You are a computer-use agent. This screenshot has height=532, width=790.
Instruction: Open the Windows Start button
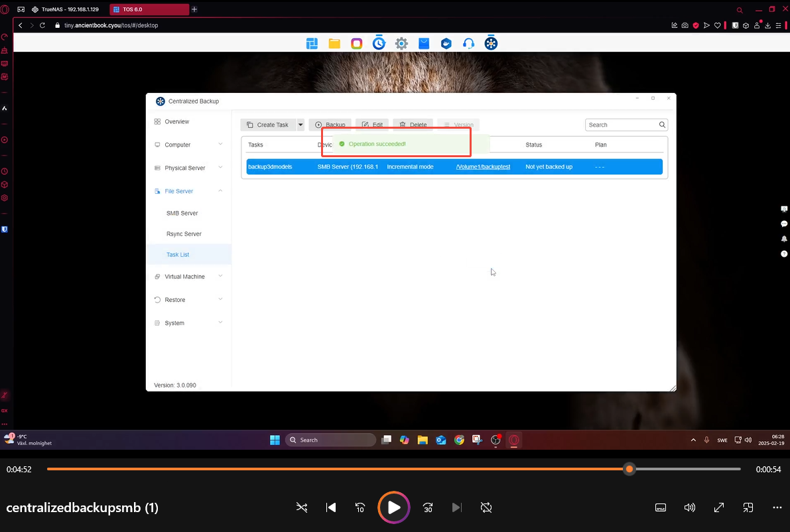coord(275,440)
